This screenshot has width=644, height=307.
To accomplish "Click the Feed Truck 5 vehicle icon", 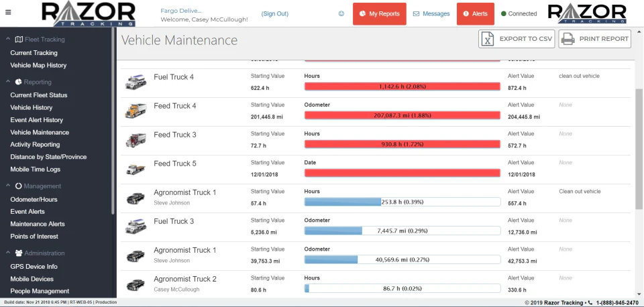I will coord(136,169).
